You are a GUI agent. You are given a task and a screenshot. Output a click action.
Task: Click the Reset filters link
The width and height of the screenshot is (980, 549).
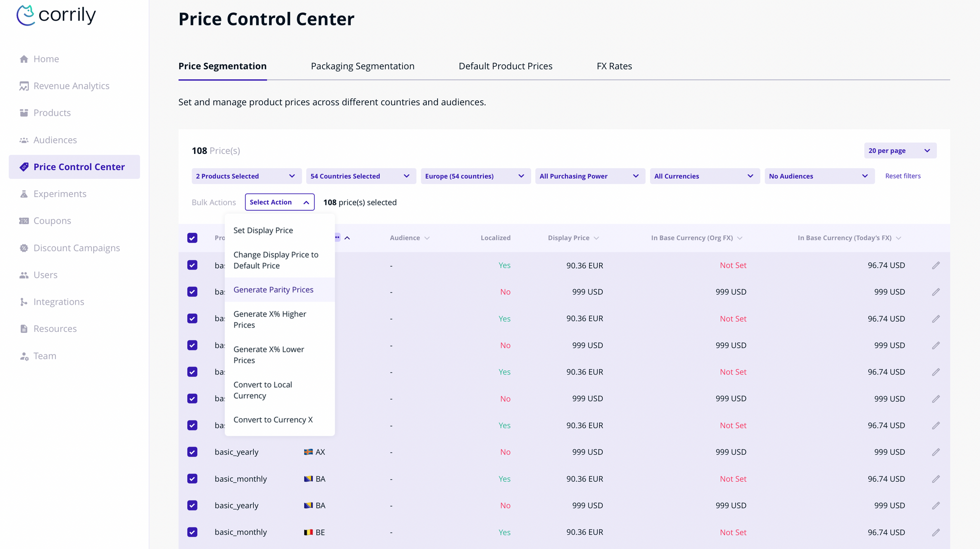pos(903,176)
